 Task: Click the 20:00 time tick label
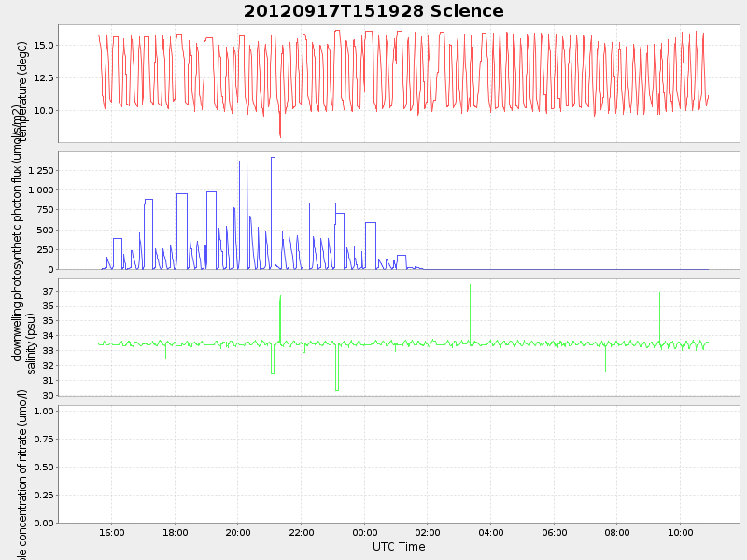click(238, 532)
